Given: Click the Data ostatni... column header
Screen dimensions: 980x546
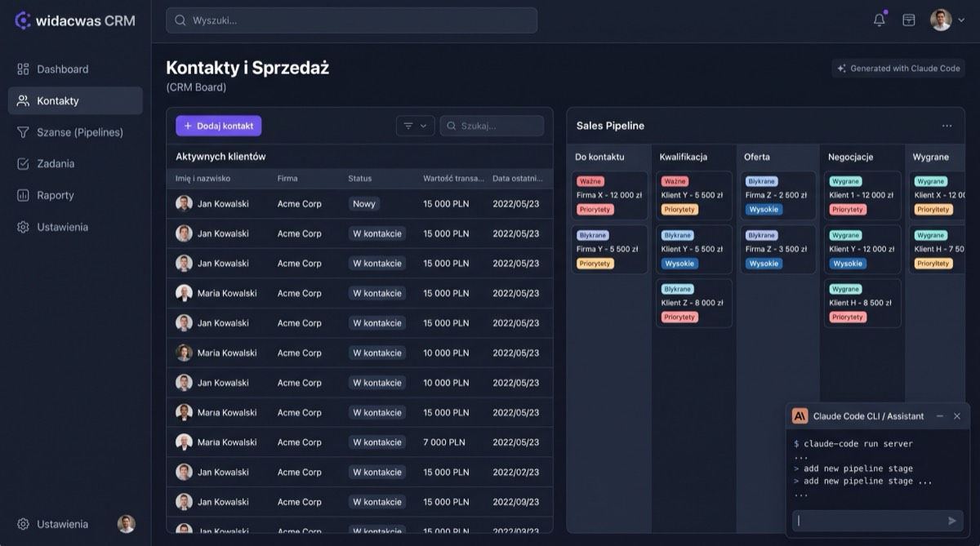Looking at the screenshot, I should (x=517, y=179).
